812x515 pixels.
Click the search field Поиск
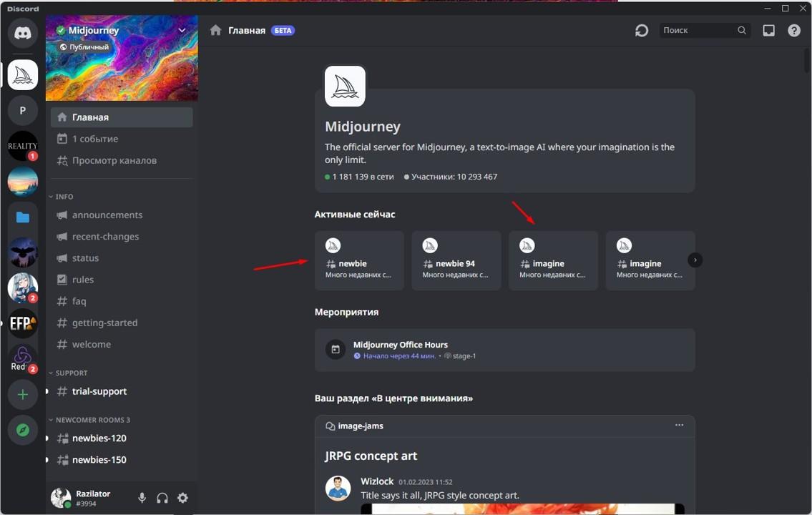[x=704, y=31]
